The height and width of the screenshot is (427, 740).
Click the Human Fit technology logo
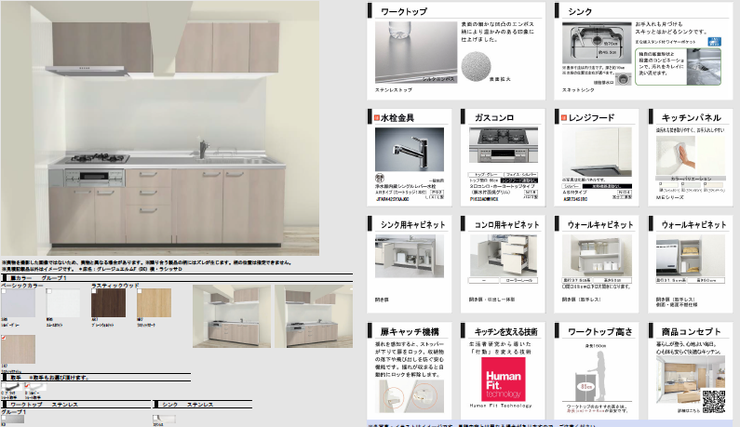(x=503, y=379)
